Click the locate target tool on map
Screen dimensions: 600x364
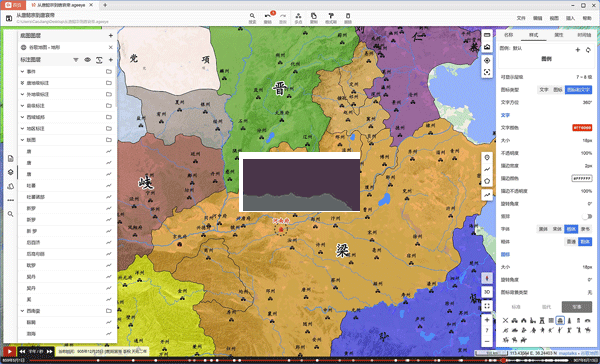point(487,60)
